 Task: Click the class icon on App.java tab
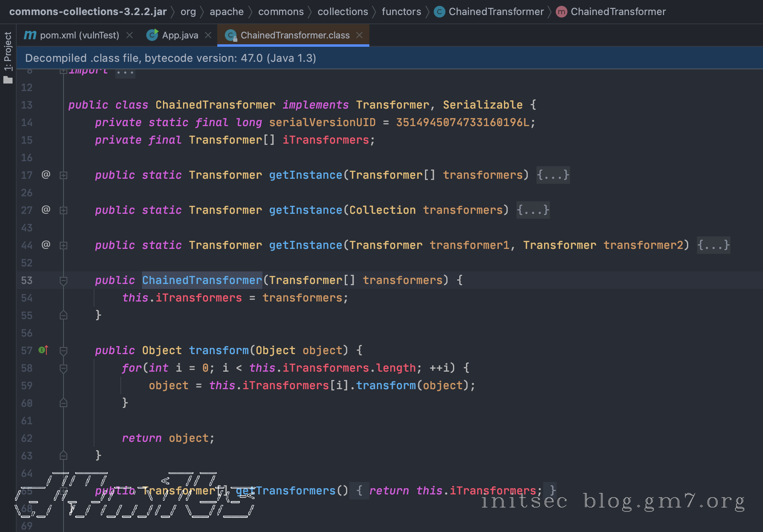[x=153, y=35]
